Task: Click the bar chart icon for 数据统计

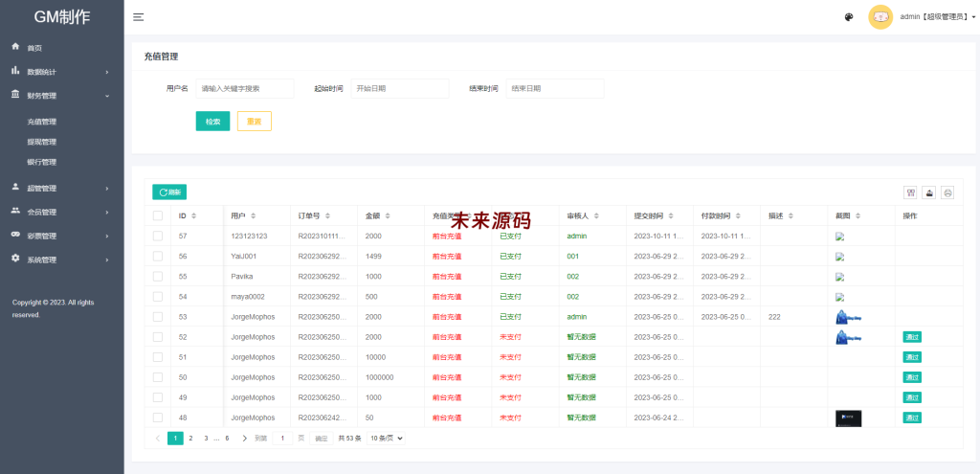Action: 15,71
